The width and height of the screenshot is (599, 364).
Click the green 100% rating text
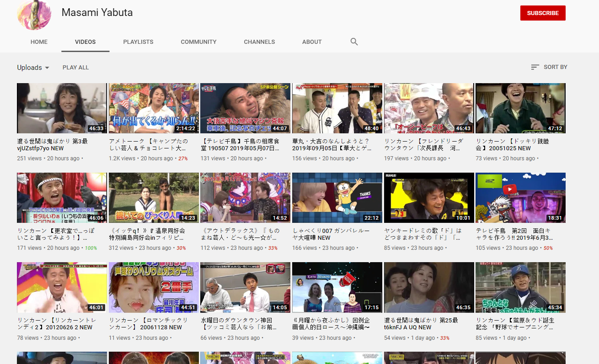point(91,248)
